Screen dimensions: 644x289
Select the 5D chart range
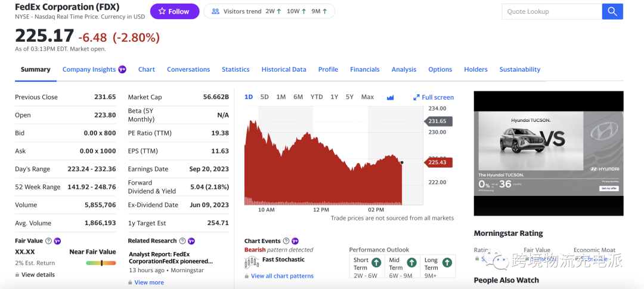pyautogui.click(x=265, y=97)
